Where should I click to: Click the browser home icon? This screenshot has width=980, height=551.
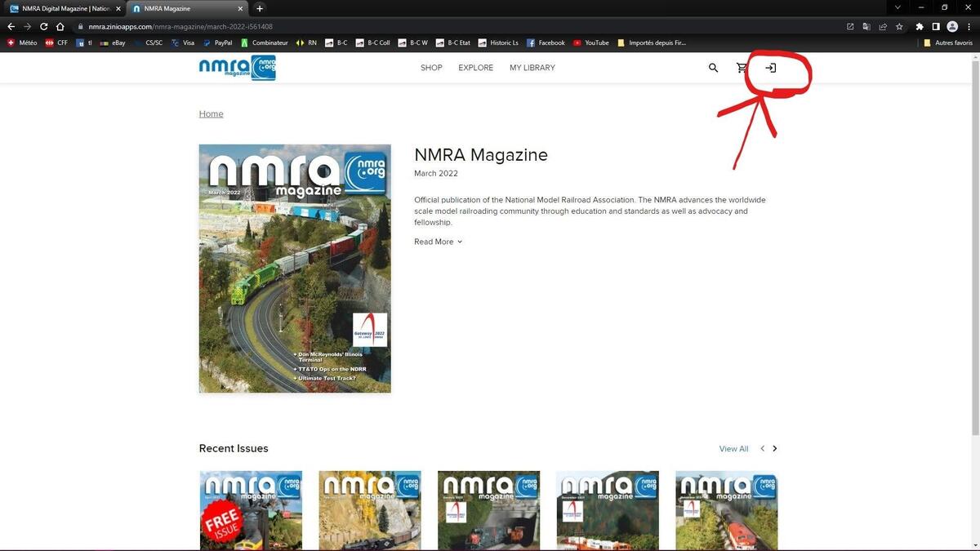60,26
